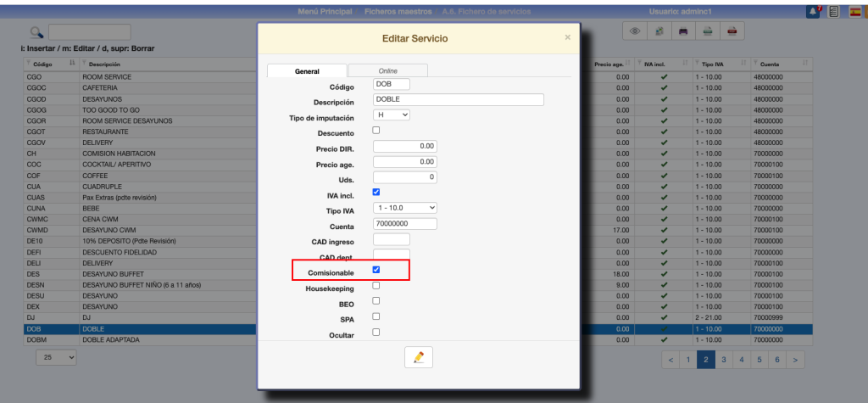
Task: Open the Tipo de imputación dropdown
Action: coord(392,115)
